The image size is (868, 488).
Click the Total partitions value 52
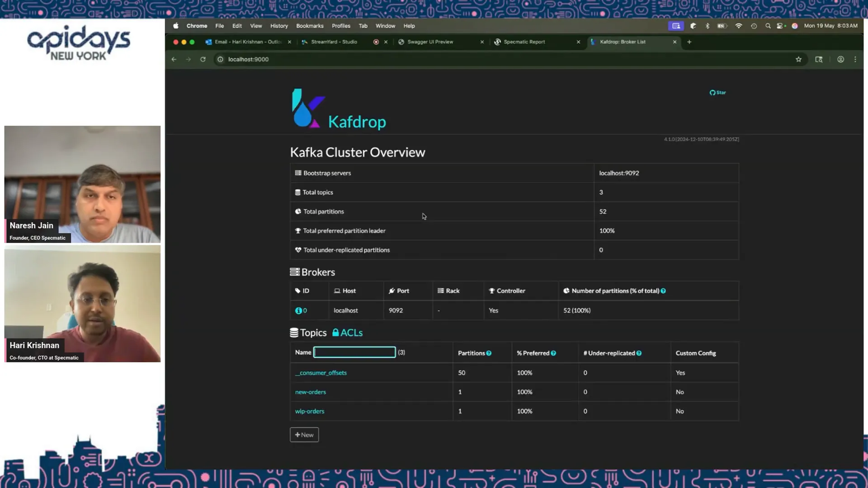click(x=603, y=211)
